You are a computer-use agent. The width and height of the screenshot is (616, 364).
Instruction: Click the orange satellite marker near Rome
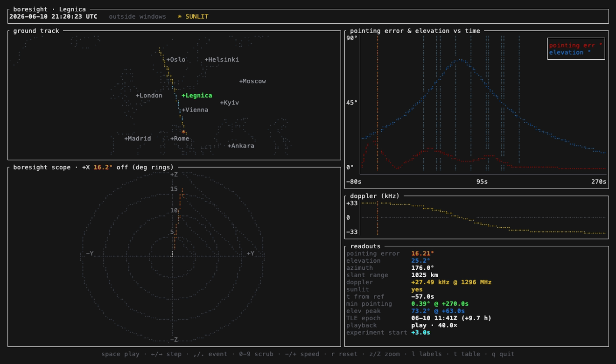183,132
